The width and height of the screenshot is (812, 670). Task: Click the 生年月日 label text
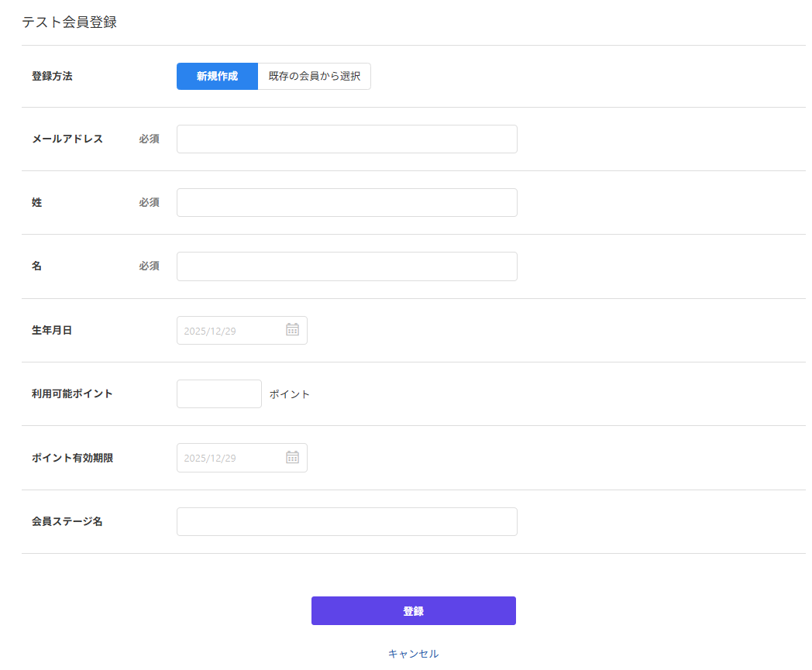[52, 331]
